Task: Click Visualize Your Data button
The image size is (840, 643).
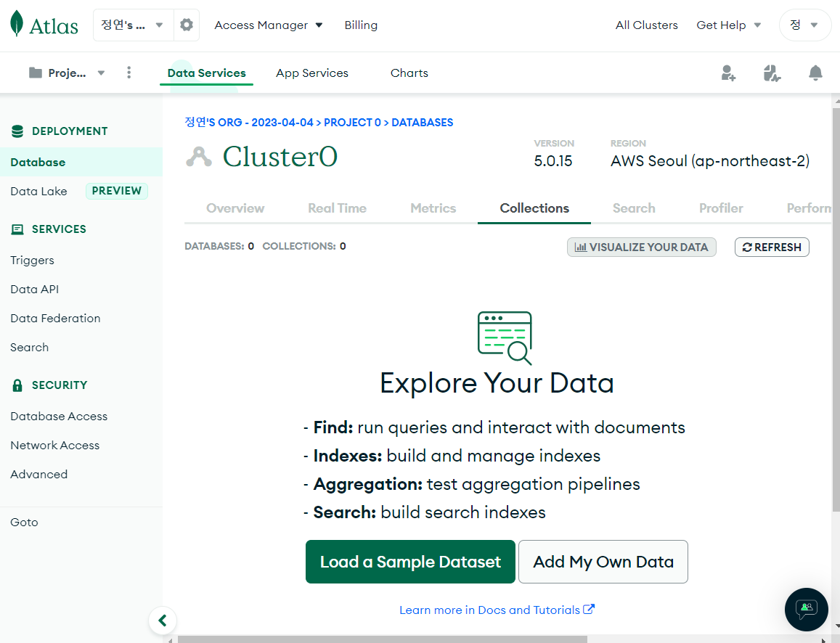Action: [x=641, y=247]
